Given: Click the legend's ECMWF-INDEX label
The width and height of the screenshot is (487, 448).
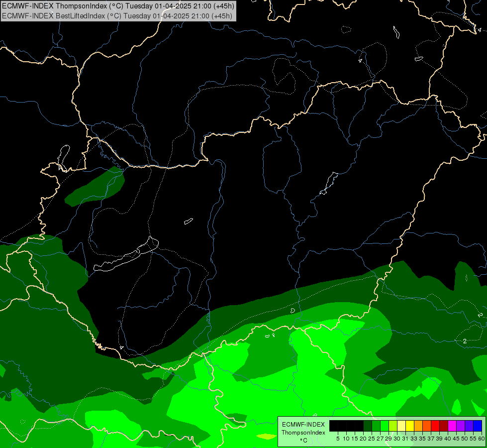Looking at the screenshot, I should point(303,425).
